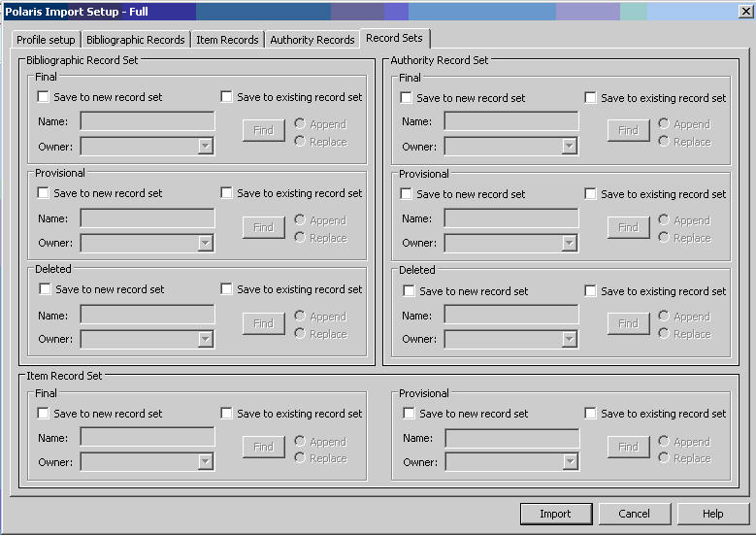Enable Save to new record set under Bibliographic Provisional
Image resolution: width=756 pixels, height=535 pixels.
44,193
